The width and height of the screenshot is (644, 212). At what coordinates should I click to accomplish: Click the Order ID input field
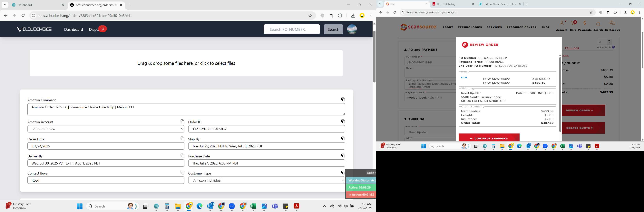tap(267, 129)
